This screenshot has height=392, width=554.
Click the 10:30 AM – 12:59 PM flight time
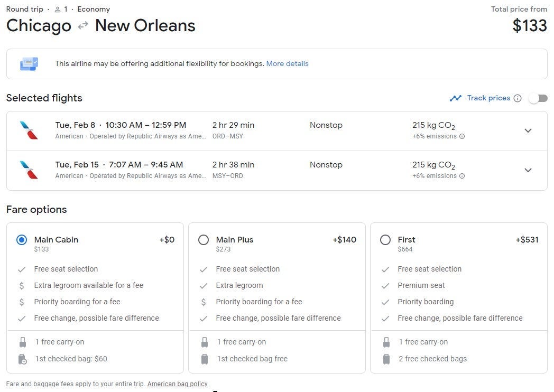tap(145, 125)
